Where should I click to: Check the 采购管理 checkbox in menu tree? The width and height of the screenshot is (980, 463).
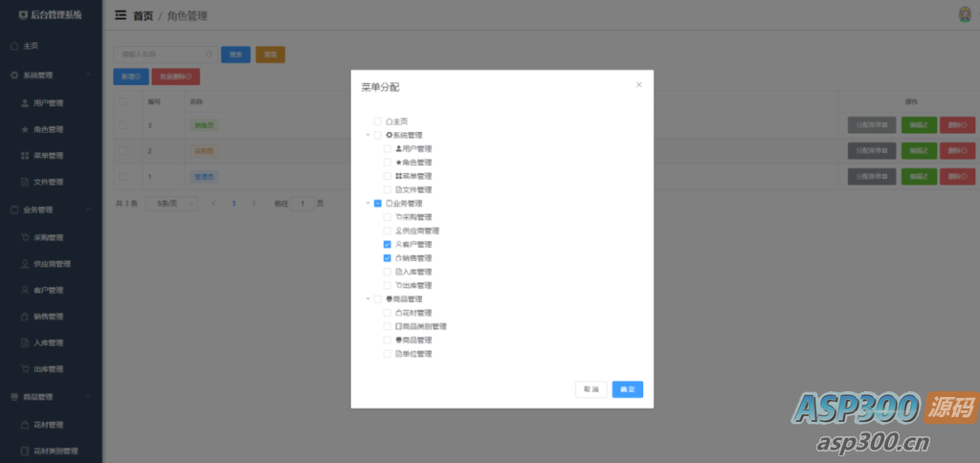(388, 217)
